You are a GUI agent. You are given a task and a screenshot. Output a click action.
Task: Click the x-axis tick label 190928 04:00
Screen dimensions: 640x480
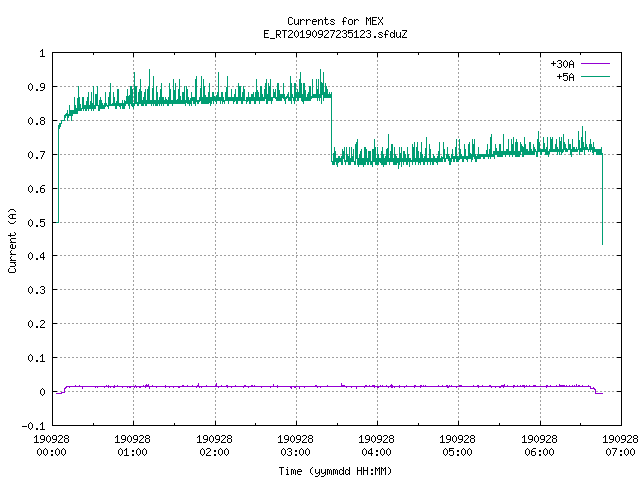(x=376, y=445)
